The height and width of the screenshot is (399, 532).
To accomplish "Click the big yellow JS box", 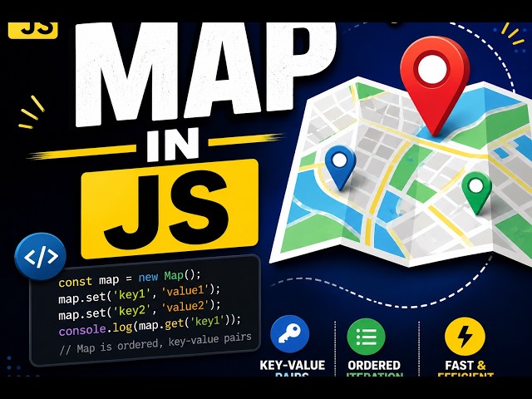I will 170,209.
